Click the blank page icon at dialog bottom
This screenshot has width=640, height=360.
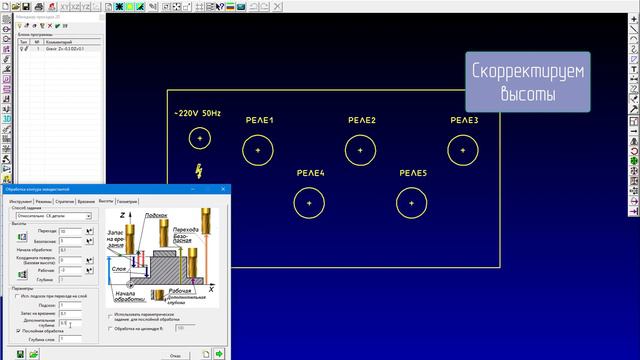point(206,354)
